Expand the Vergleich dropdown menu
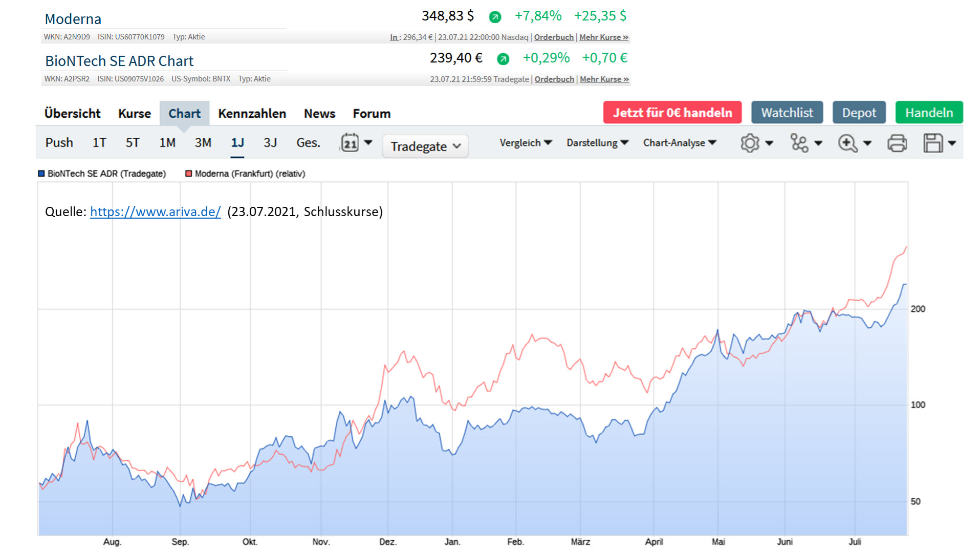 tap(526, 143)
